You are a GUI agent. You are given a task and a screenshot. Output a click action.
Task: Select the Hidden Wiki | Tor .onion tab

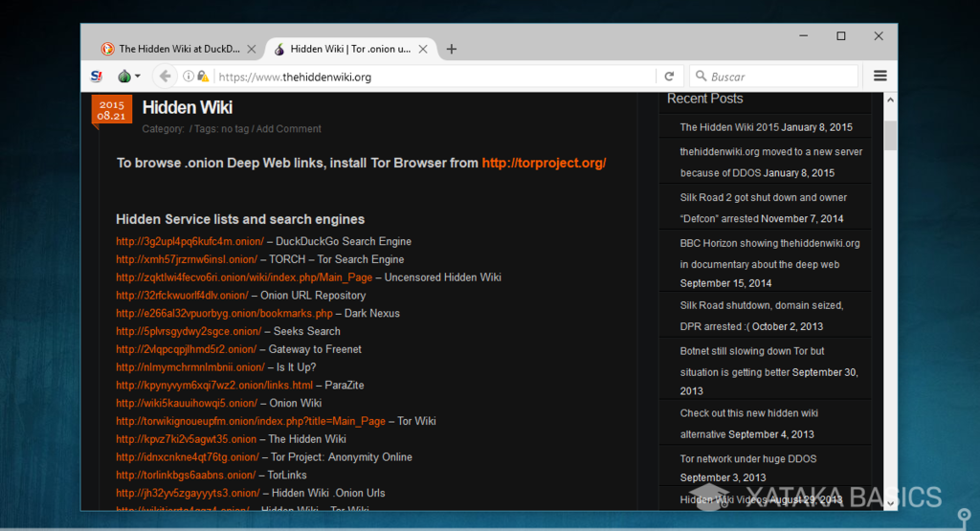(x=350, y=49)
